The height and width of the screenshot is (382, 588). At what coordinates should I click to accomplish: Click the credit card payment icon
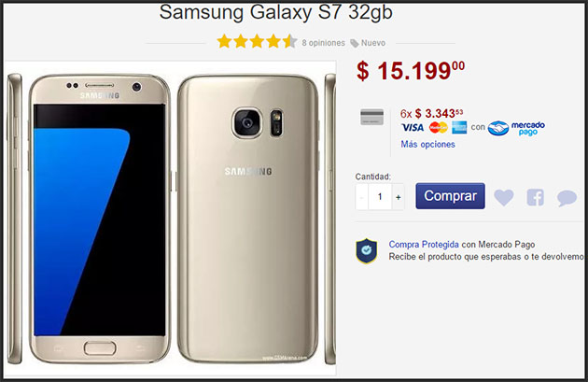tap(371, 117)
